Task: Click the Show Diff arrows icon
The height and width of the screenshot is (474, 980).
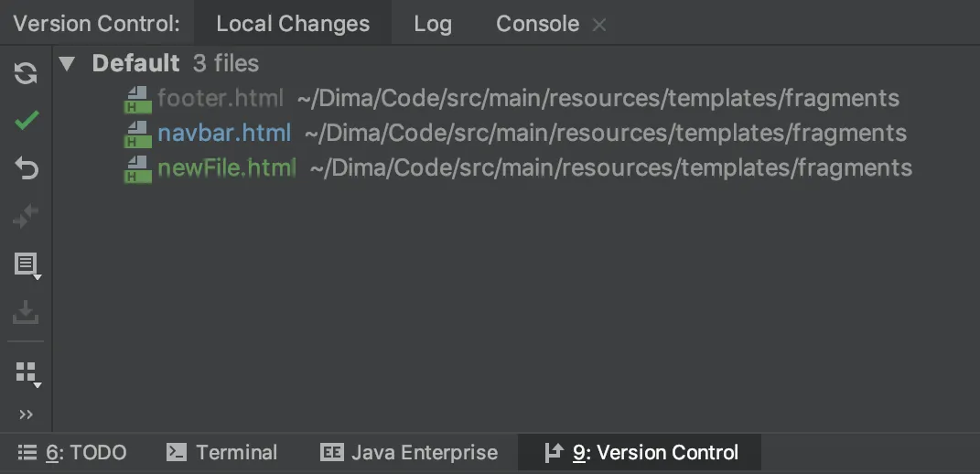Action: [x=27, y=217]
